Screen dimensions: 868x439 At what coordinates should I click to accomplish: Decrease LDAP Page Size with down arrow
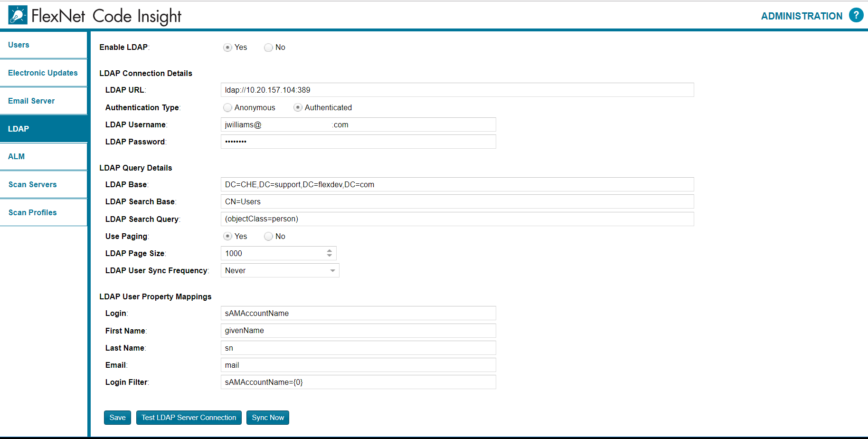[330, 256]
